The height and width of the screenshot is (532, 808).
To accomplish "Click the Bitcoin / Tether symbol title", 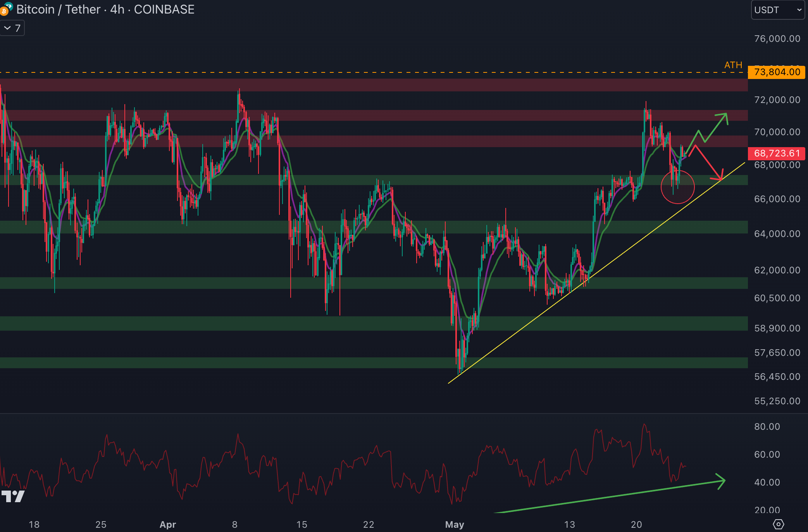I will [x=58, y=9].
